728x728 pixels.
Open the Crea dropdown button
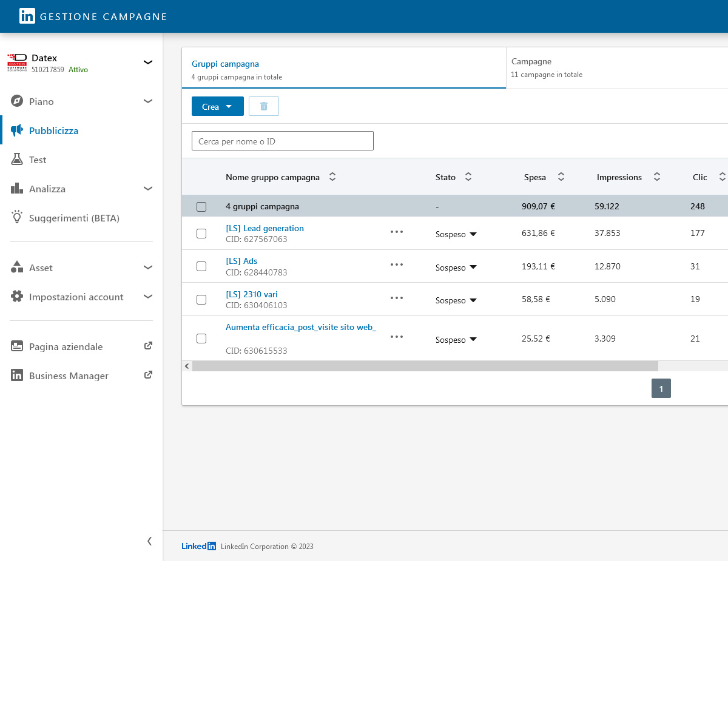217,106
